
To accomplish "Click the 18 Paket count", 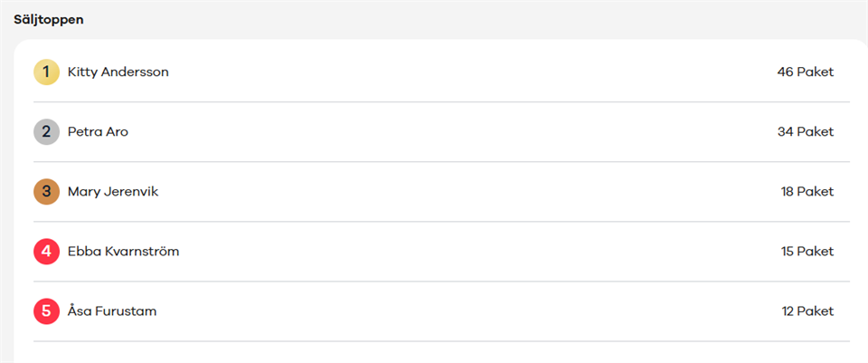I will coord(807,191).
